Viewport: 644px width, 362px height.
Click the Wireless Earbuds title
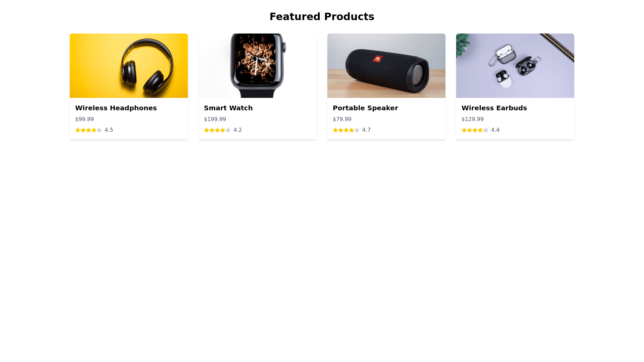tap(494, 108)
